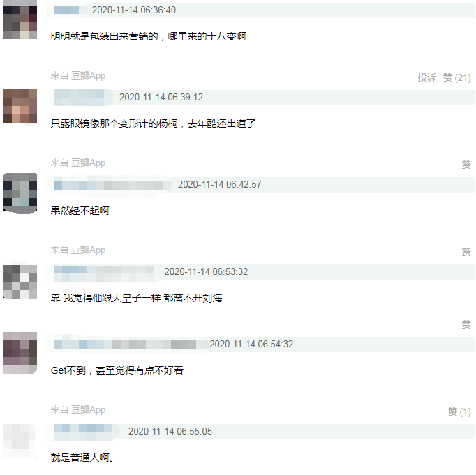Click 投诉 link on first comment
Viewport: 476px width, 475px height.
tap(427, 77)
